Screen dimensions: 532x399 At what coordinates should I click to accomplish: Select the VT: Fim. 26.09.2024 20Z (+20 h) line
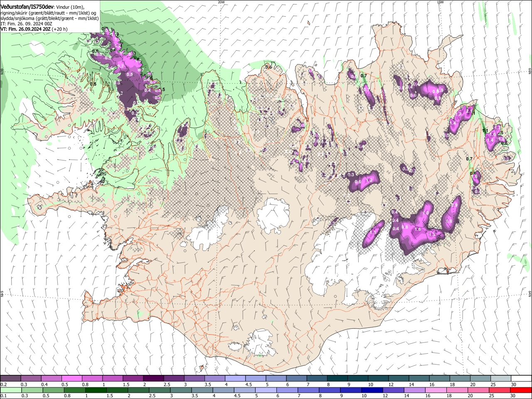coord(34,29)
